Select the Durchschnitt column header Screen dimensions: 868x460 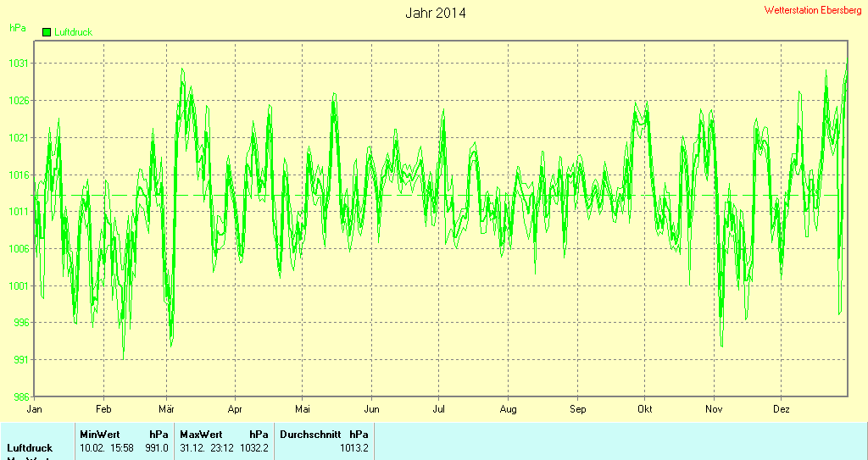coord(310,434)
